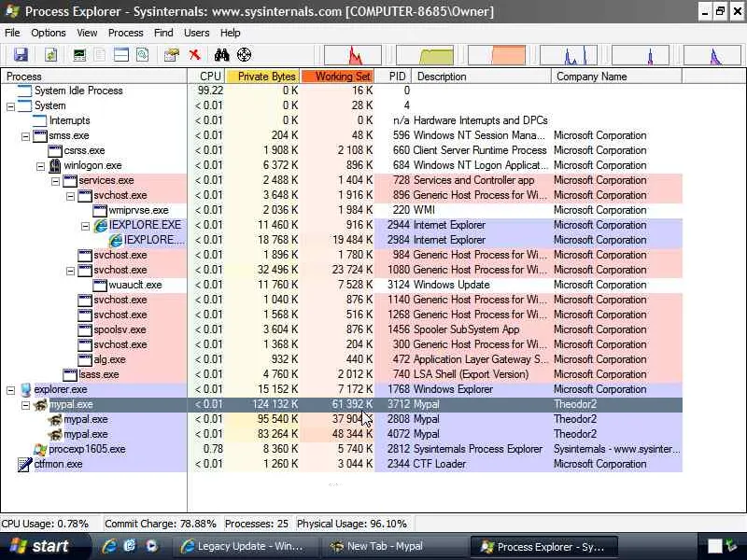Open the System Information toolbar icon
This screenshot has width=747, height=560.
(79, 55)
